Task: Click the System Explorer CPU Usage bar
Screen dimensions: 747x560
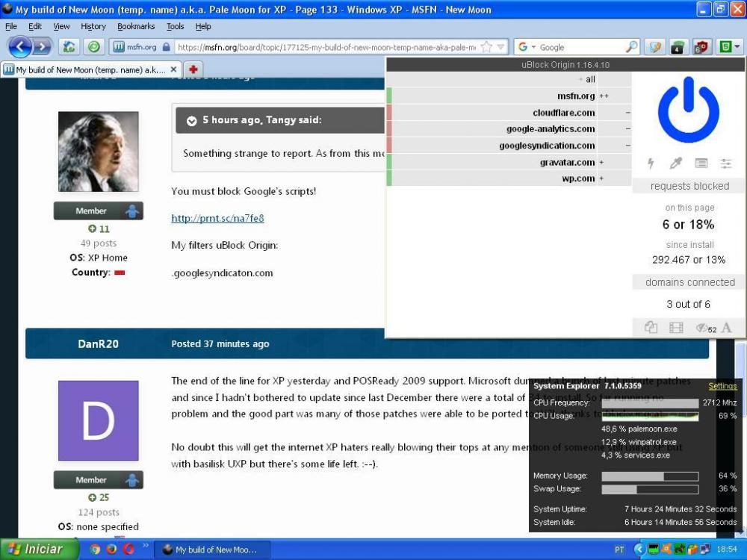Action: pos(650,416)
